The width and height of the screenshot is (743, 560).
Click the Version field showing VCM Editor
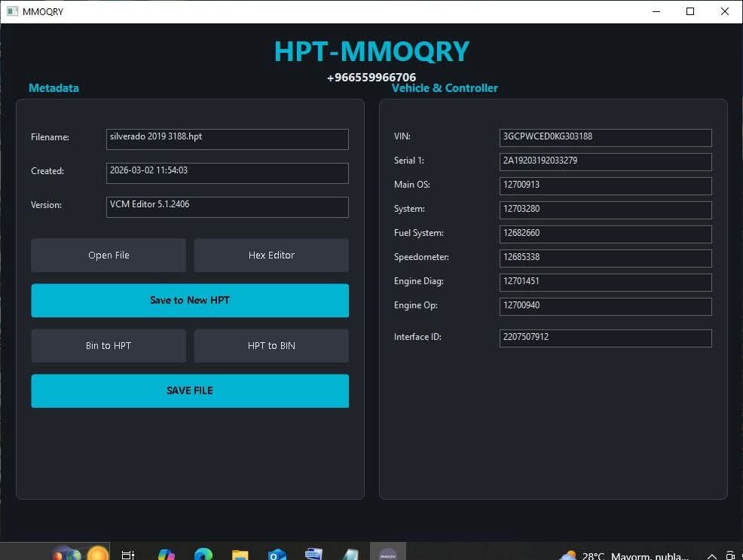click(x=227, y=207)
